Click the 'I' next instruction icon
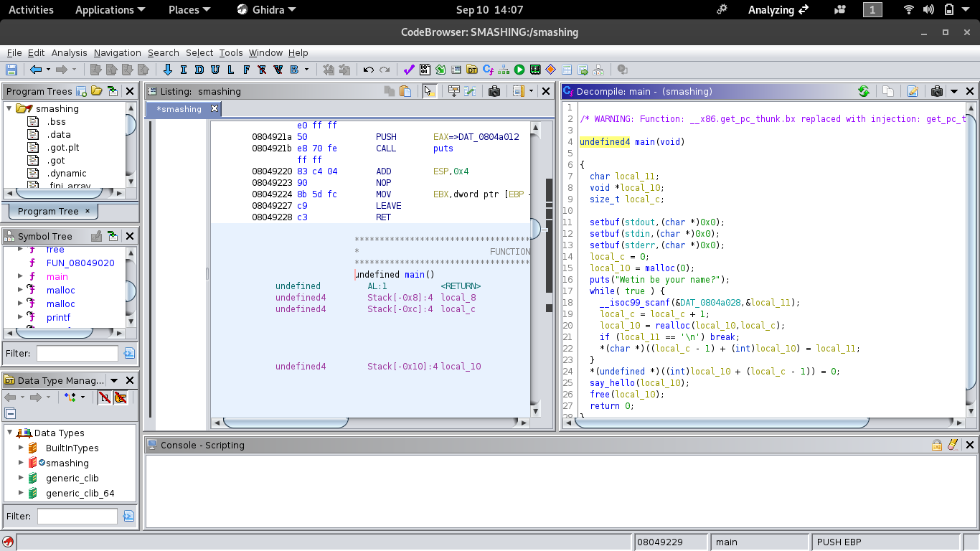The width and height of the screenshot is (980, 551). [184, 70]
